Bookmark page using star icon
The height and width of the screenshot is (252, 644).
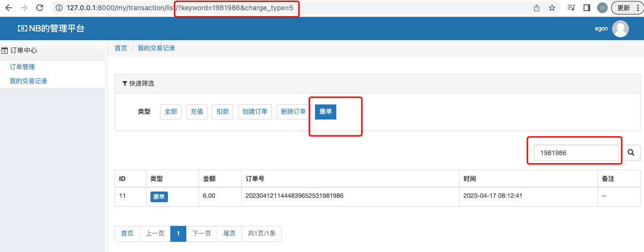[552, 8]
